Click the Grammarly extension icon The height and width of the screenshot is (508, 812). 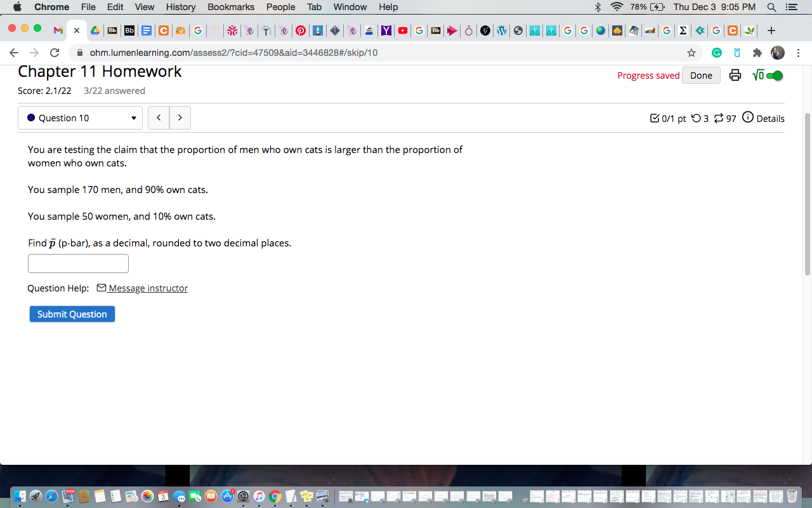pos(716,53)
